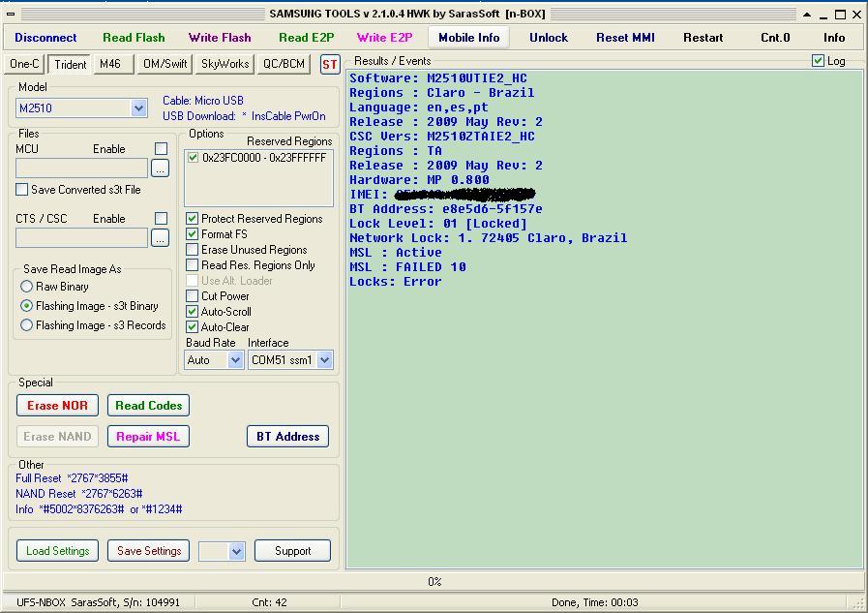
Task: Click the Erase NOR button
Action: (x=57, y=406)
